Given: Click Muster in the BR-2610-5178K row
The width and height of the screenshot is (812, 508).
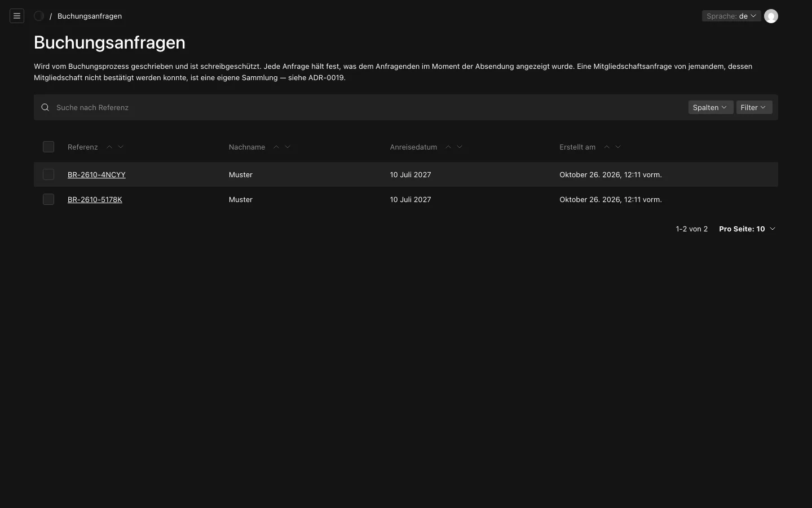Looking at the screenshot, I should pyautogui.click(x=241, y=199).
